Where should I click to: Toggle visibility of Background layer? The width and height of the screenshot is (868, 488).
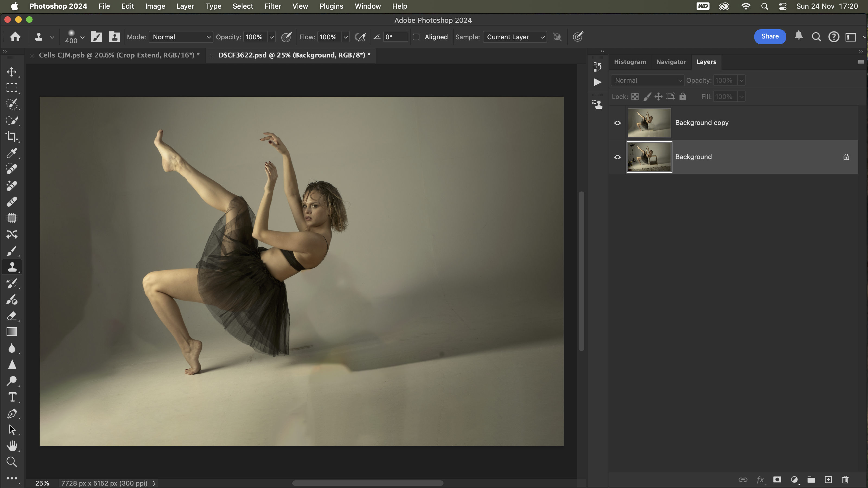click(617, 157)
